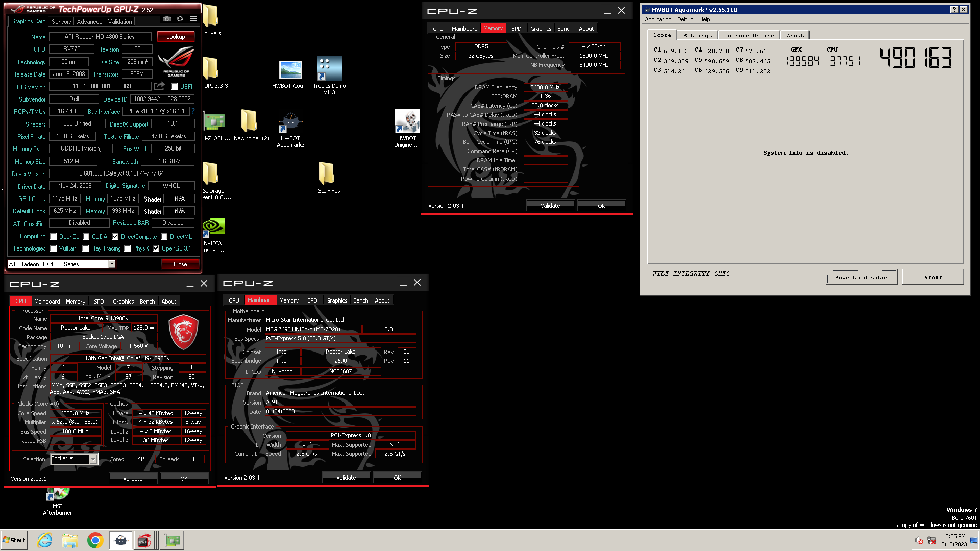Viewport: 980px width, 551px height.
Task: Open Socket #1 selection dropdown
Action: pyautogui.click(x=93, y=459)
